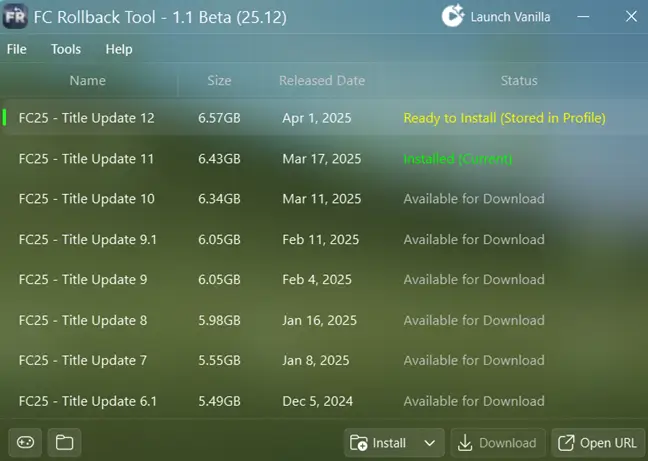648x461 pixels.
Task: Sort by the Size column header
Action: 219,80
